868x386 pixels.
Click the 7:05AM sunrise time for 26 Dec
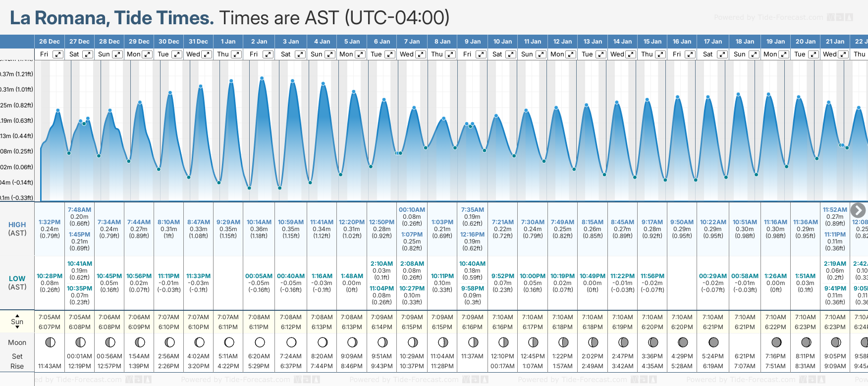(50, 317)
